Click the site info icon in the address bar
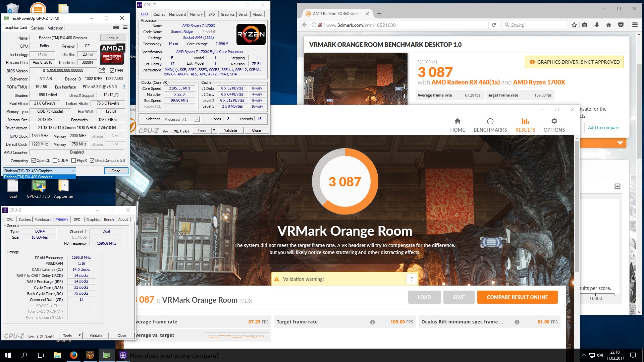644x362 pixels. click(x=314, y=25)
